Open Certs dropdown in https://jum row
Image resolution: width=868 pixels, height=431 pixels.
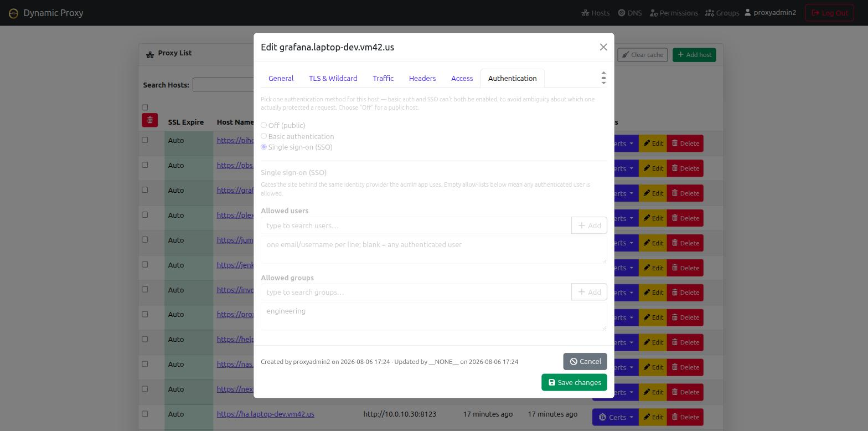click(626, 243)
